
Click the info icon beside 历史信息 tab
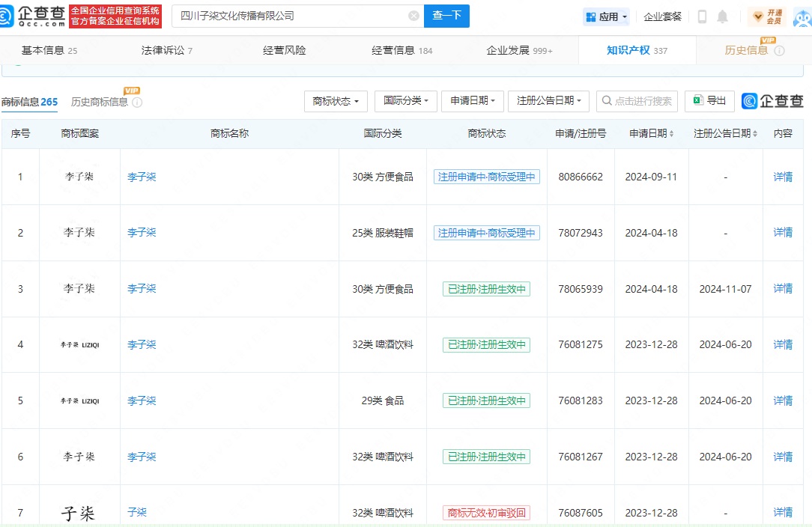click(x=779, y=51)
